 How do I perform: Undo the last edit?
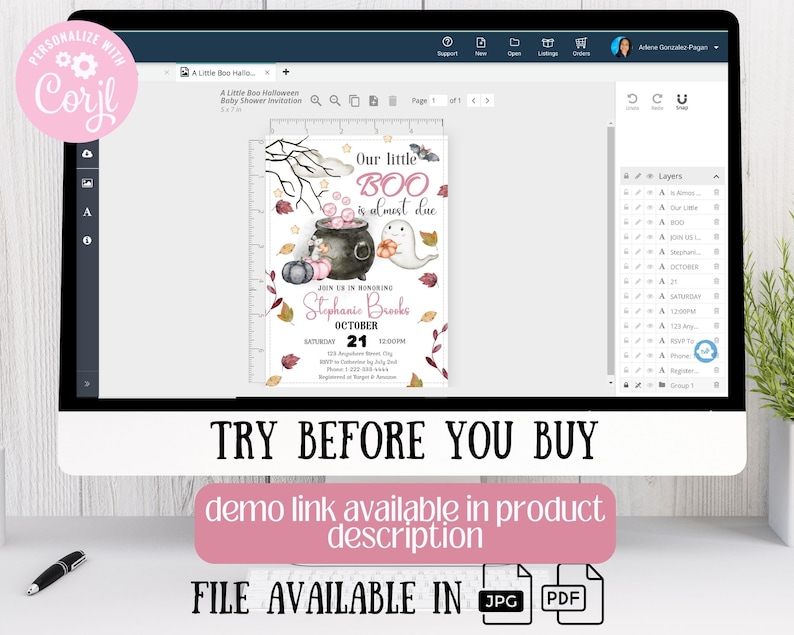click(632, 101)
